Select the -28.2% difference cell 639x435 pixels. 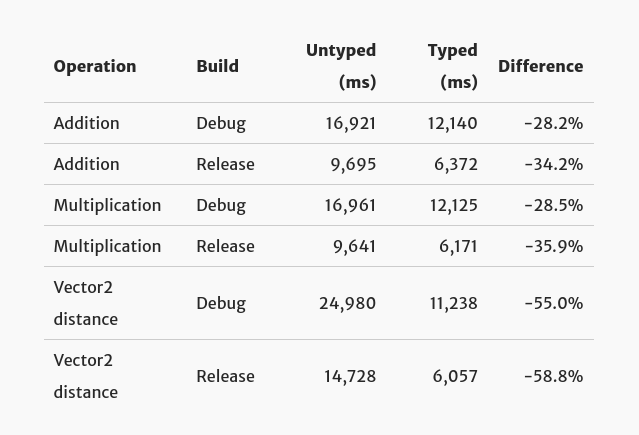click(553, 123)
